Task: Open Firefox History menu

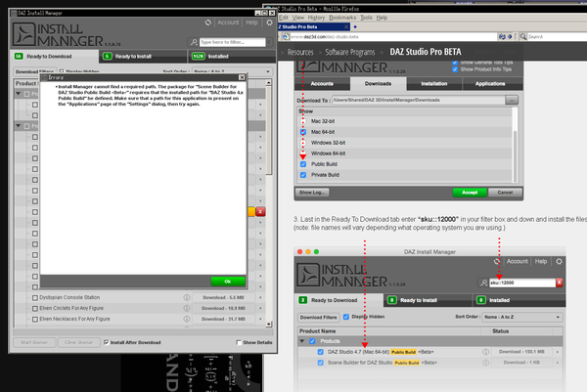Action: click(316, 18)
